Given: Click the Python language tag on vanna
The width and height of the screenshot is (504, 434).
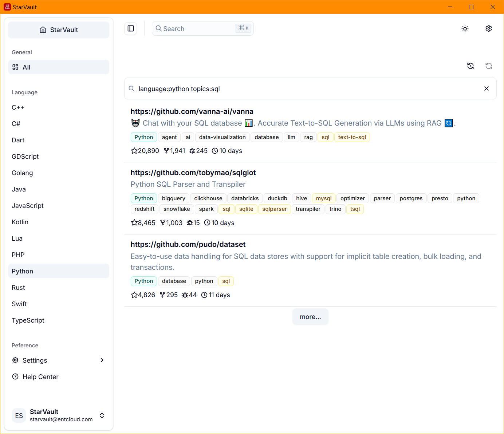Looking at the screenshot, I should 143,137.
